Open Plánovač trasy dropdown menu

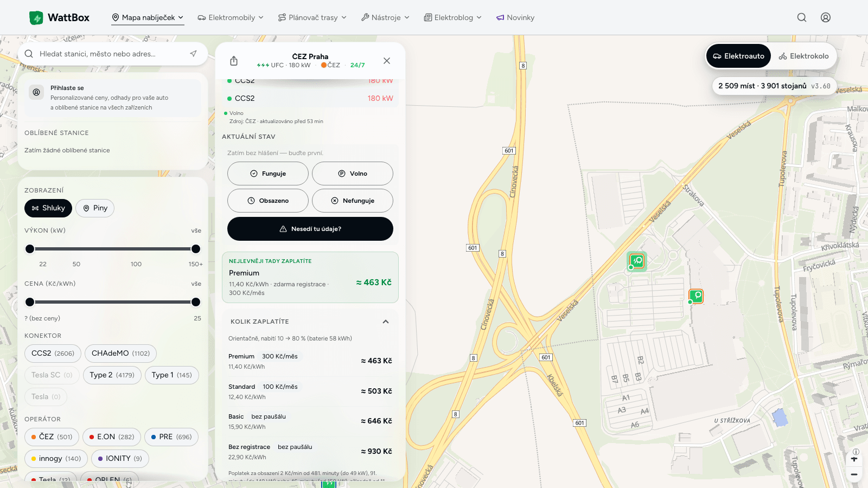point(312,17)
